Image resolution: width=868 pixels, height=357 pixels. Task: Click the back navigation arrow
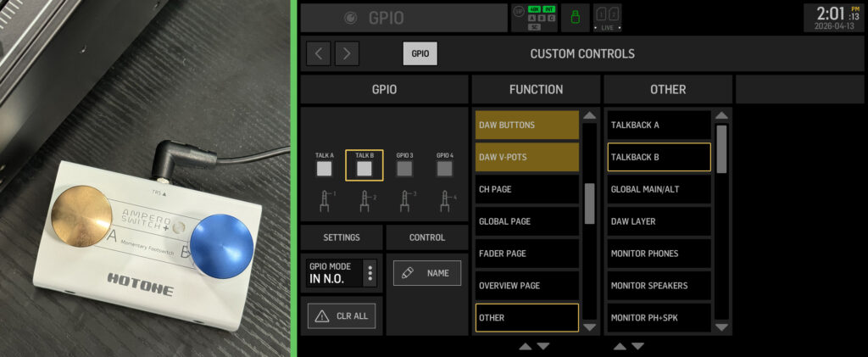319,53
